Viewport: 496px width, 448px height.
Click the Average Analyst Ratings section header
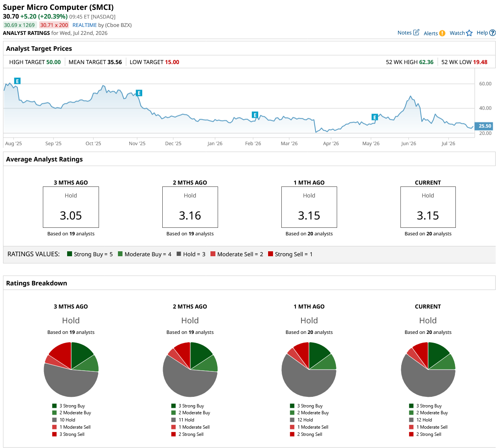[44, 159]
